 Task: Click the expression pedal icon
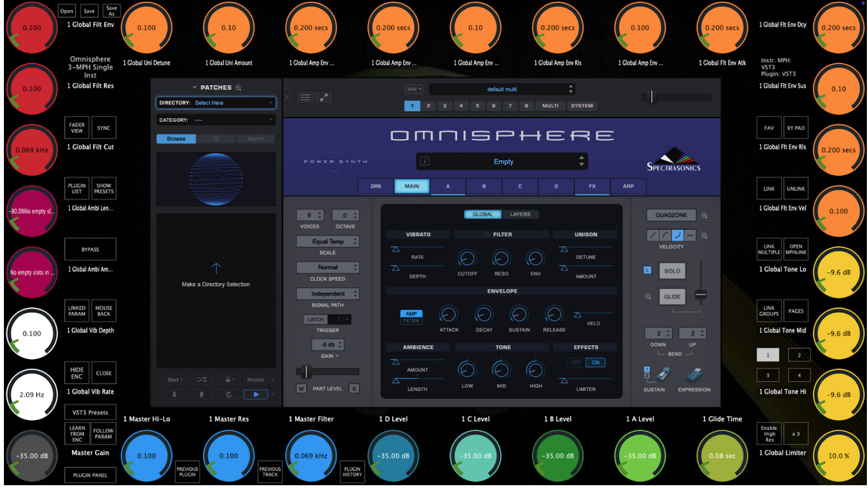(x=695, y=375)
